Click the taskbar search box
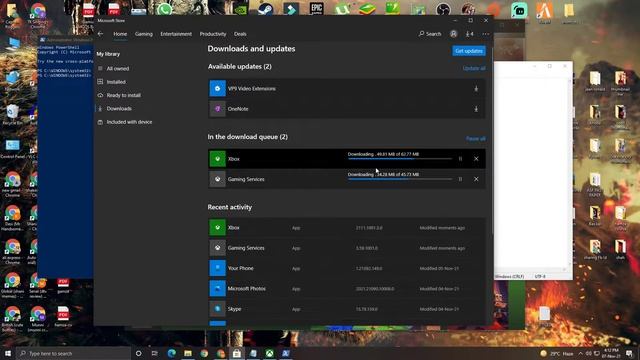Image resolution: width=640 pixels, height=360 pixels. (x=73, y=353)
